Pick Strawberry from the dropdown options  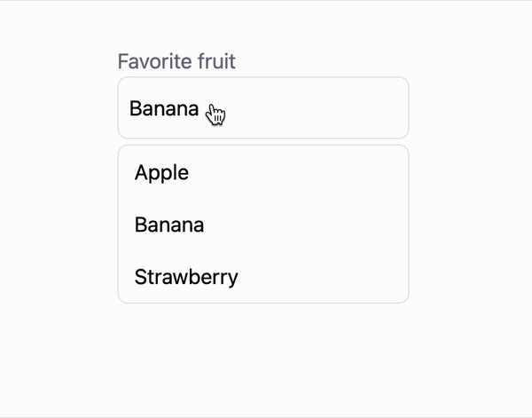(x=263, y=277)
